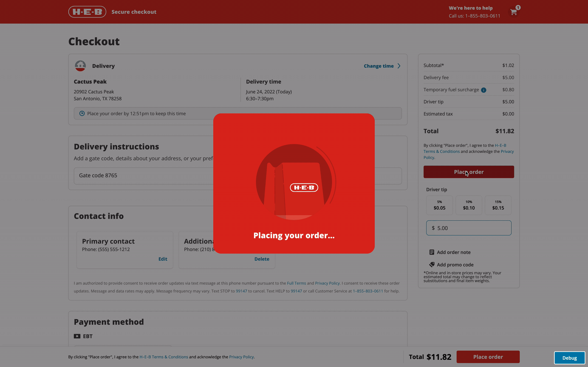588x367 pixels.
Task: Open the Privacy Policy link
Action: coord(241,357)
